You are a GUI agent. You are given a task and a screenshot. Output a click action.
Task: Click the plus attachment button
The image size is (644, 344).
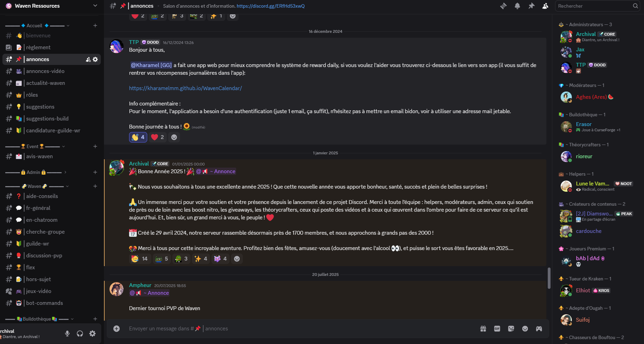point(117,329)
